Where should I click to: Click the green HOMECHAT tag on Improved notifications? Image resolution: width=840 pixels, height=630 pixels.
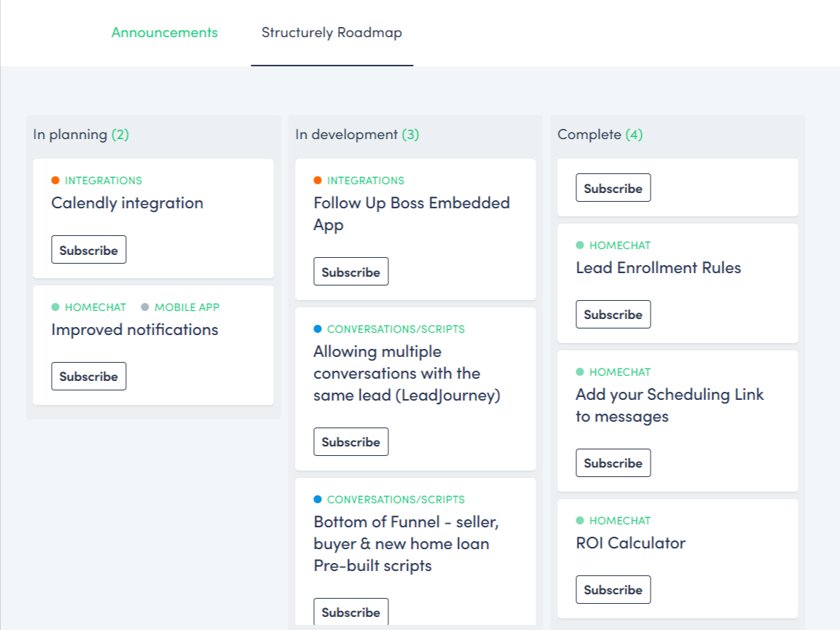(95, 307)
